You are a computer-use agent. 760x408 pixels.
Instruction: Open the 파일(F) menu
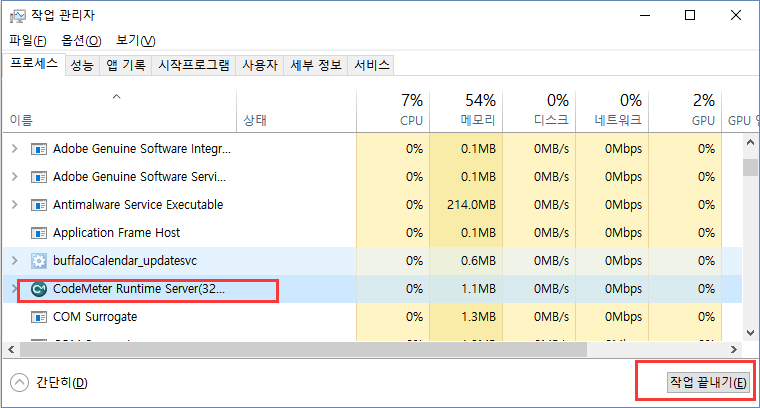pos(28,41)
